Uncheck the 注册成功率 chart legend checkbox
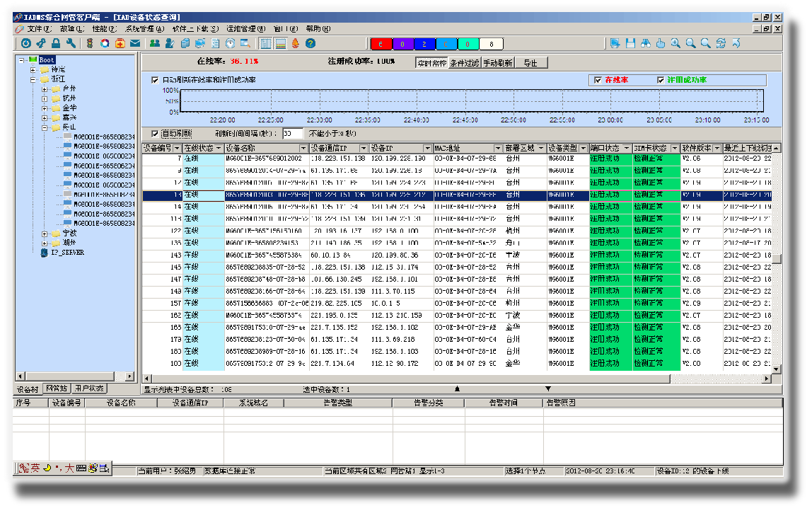Viewport: 812px width, 513px height. (661, 80)
